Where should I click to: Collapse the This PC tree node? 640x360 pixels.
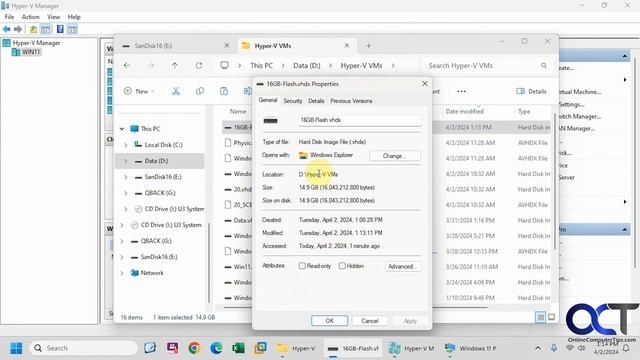click(122, 129)
